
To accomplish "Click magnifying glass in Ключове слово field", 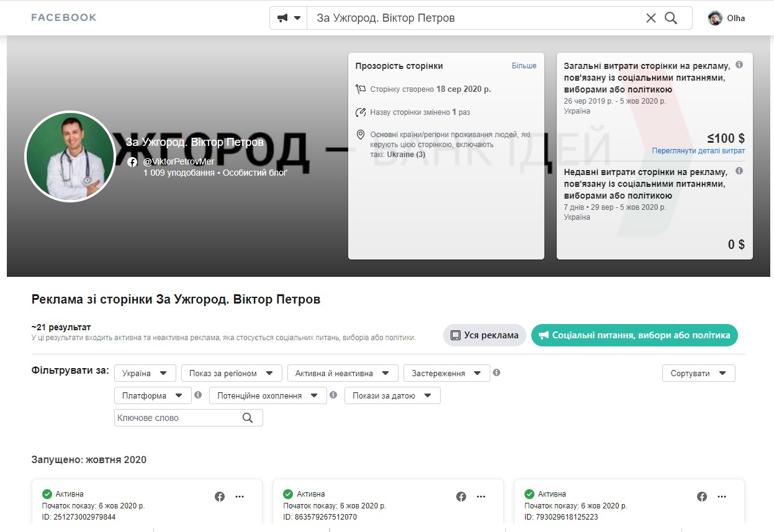I will tap(248, 418).
